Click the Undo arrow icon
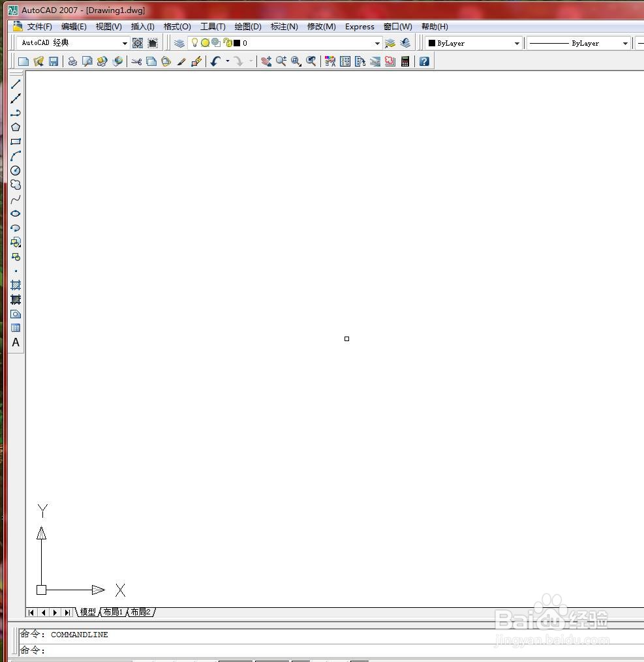644x662 pixels. tap(215, 62)
